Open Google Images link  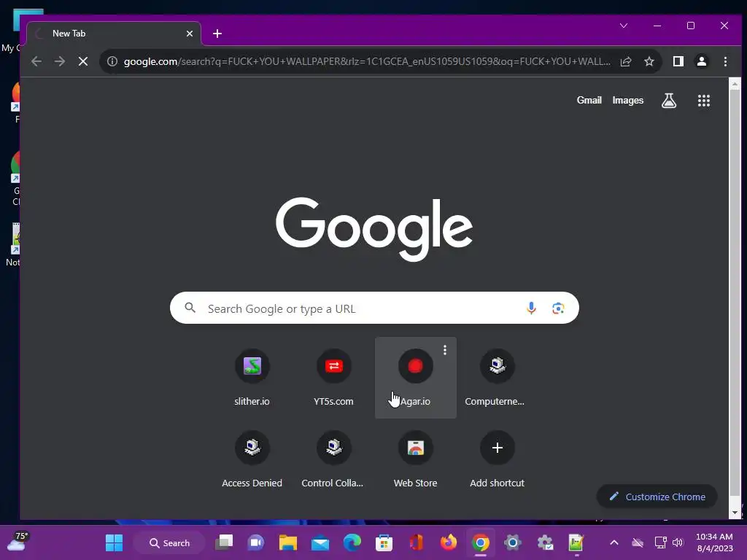click(x=627, y=100)
